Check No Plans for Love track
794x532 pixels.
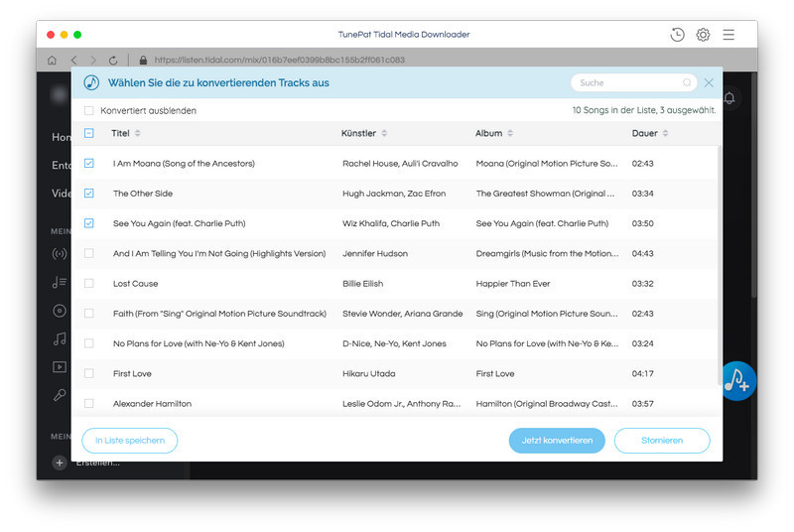point(89,343)
